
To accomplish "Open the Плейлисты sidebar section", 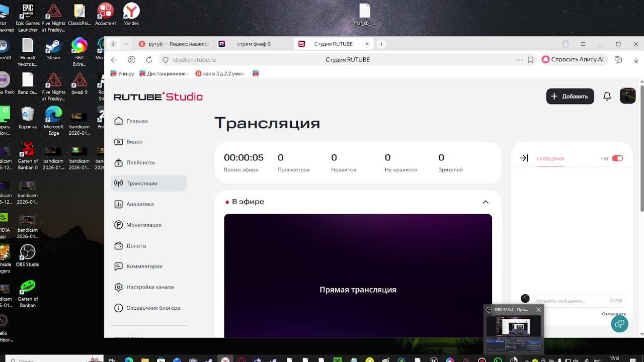I will pos(149,162).
